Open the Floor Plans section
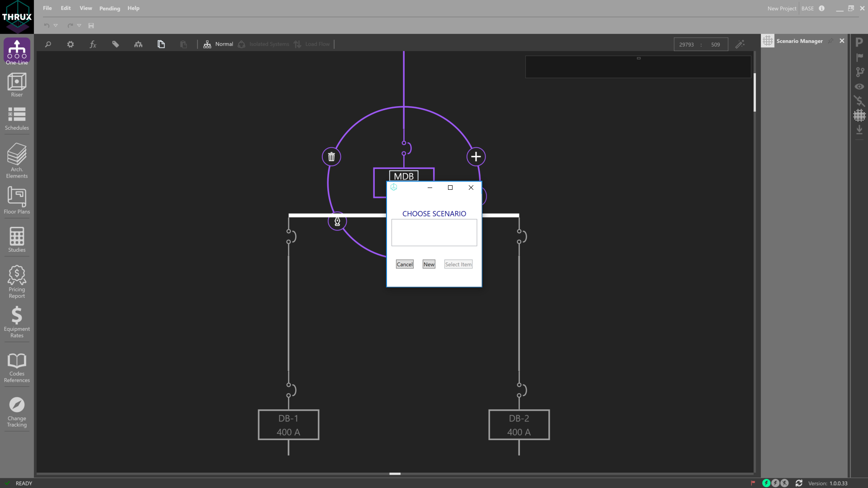The height and width of the screenshot is (488, 868). point(17,200)
